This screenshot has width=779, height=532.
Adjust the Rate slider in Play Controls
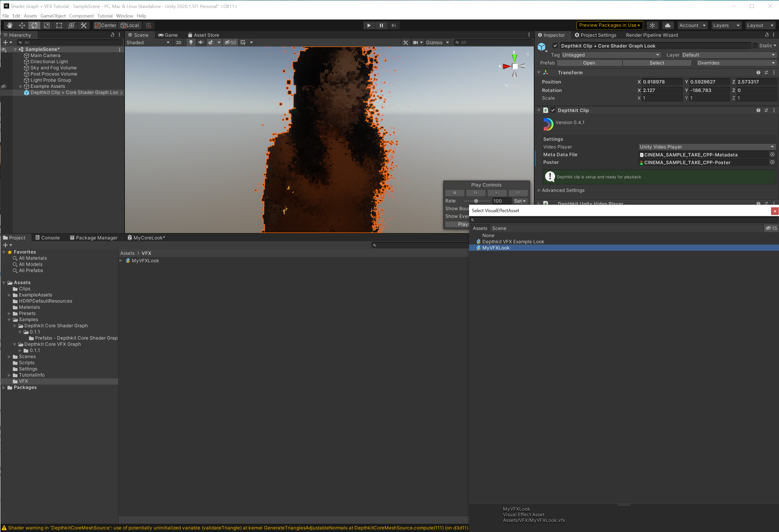pos(476,201)
